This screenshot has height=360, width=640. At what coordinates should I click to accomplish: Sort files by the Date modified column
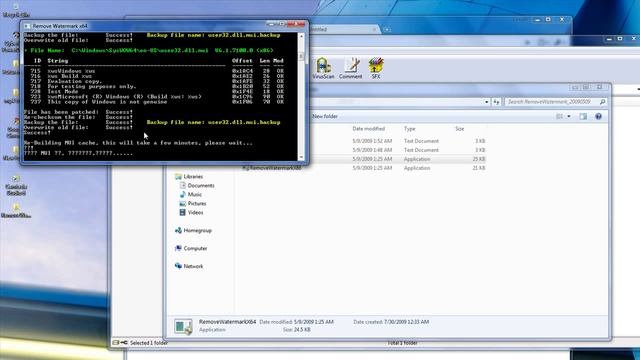(x=369, y=129)
